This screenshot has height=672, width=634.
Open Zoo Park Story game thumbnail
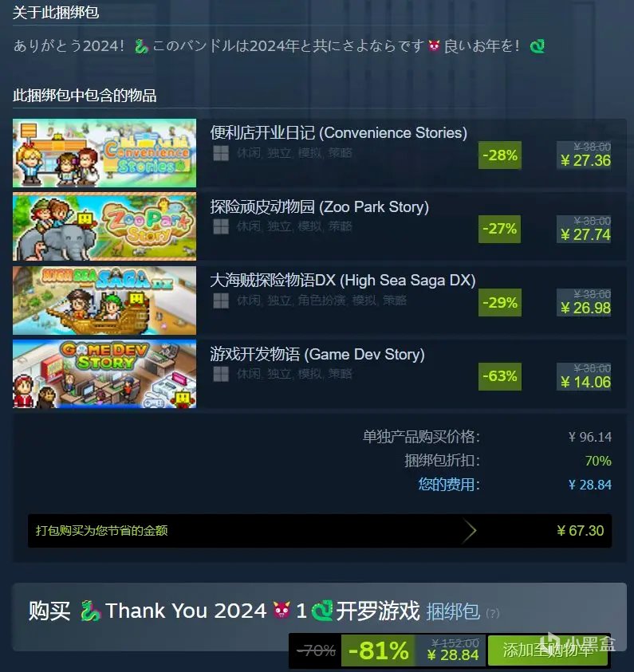(104, 226)
